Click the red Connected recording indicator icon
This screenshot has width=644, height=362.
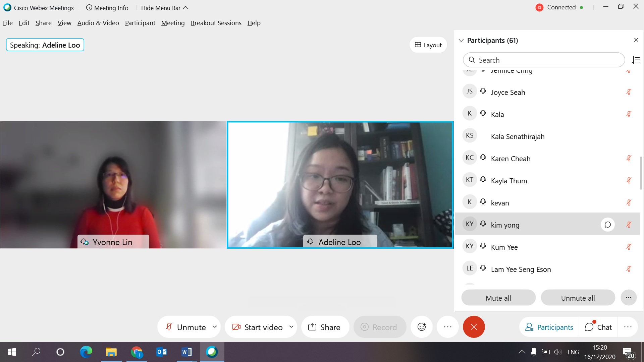tap(539, 7)
